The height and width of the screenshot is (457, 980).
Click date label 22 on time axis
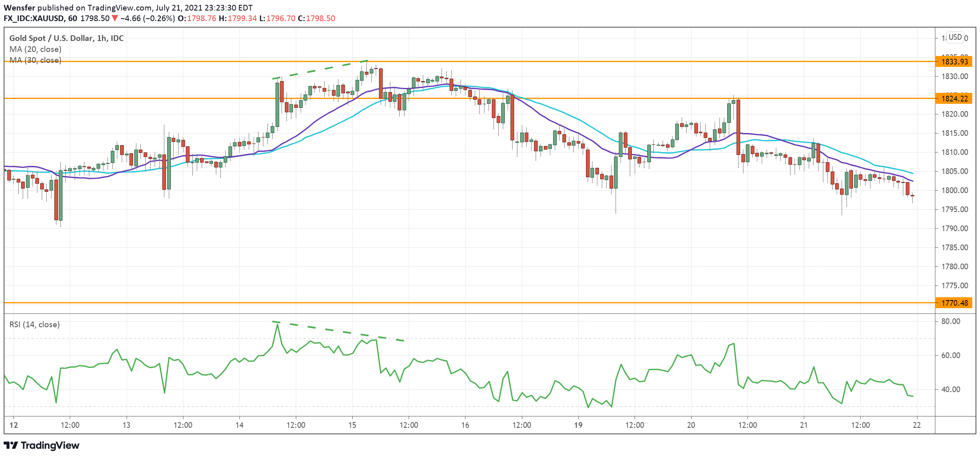pos(917,425)
